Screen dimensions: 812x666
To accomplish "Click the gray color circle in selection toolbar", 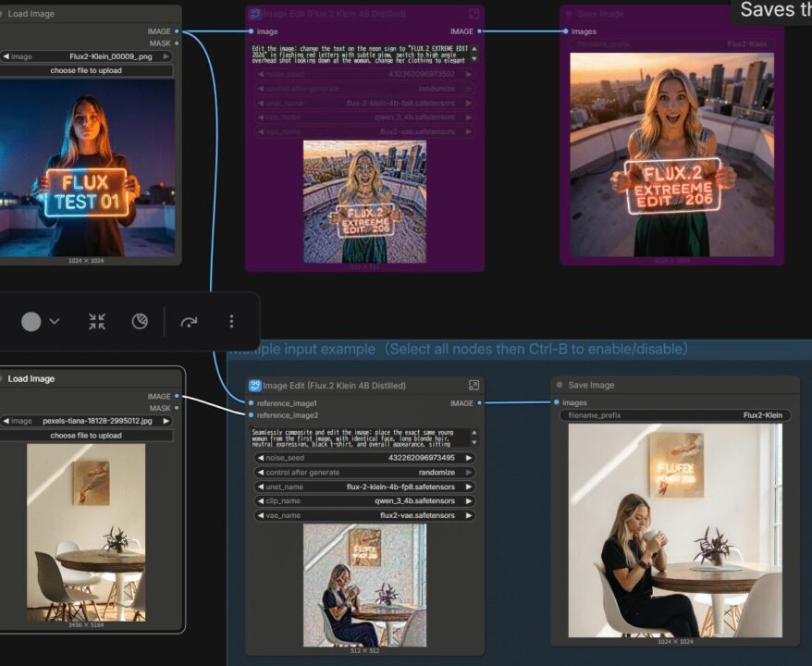I will tap(31, 322).
